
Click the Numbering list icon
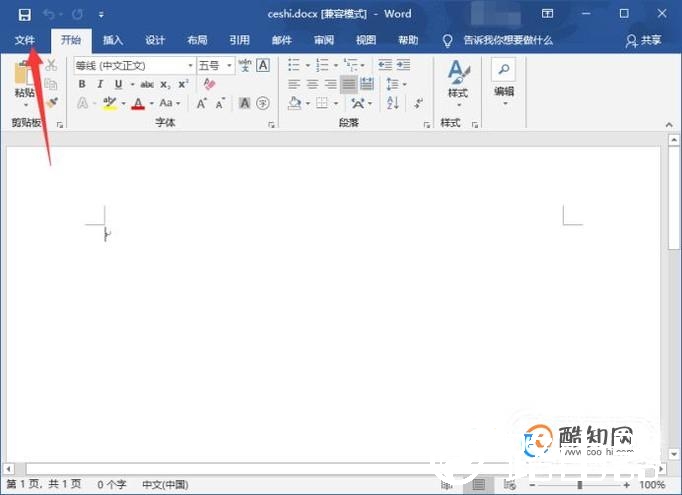point(322,65)
